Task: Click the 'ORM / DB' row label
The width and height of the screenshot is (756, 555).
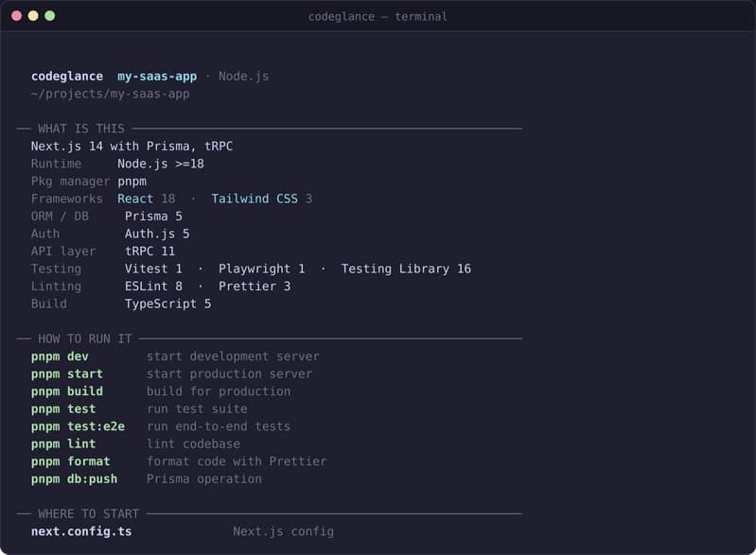Action: click(x=60, y=217)
